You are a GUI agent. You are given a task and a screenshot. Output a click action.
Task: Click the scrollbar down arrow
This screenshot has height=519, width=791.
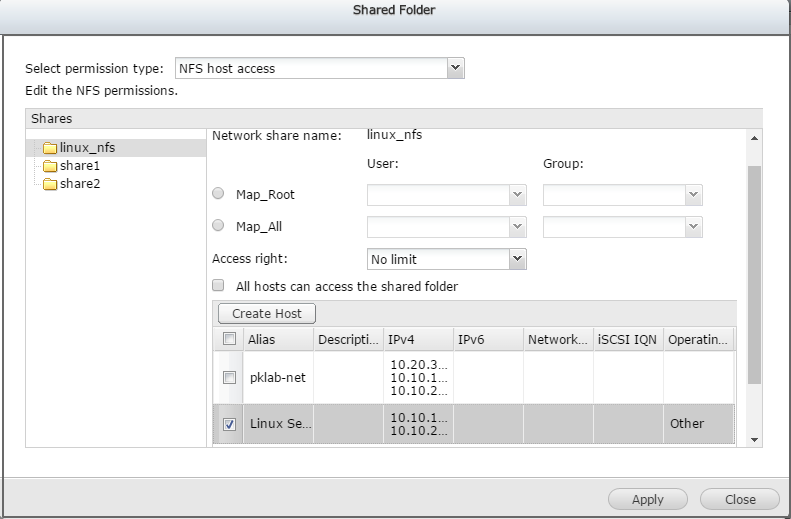[x=754, y=439]
